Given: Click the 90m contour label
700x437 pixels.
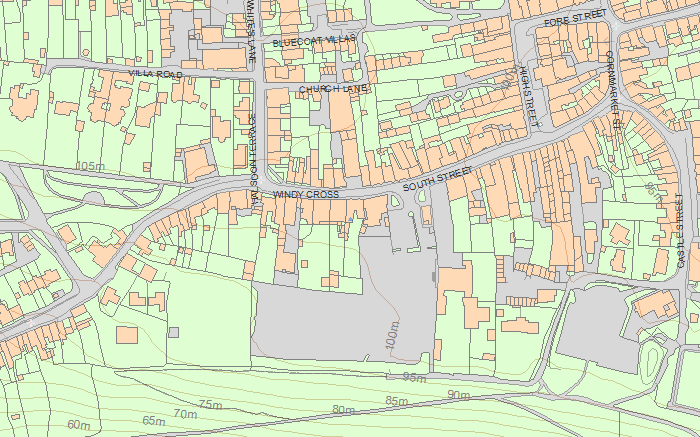Looking at the screenshot, I should click(458, 395).
